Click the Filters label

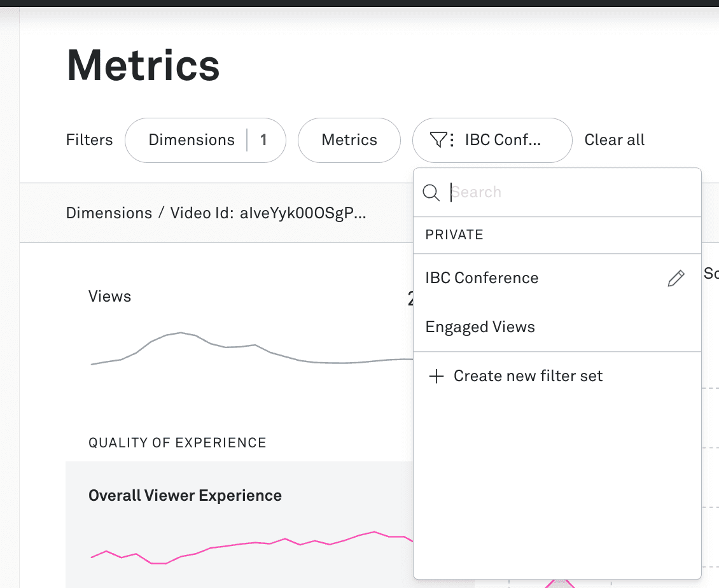(x=89, y=140)
